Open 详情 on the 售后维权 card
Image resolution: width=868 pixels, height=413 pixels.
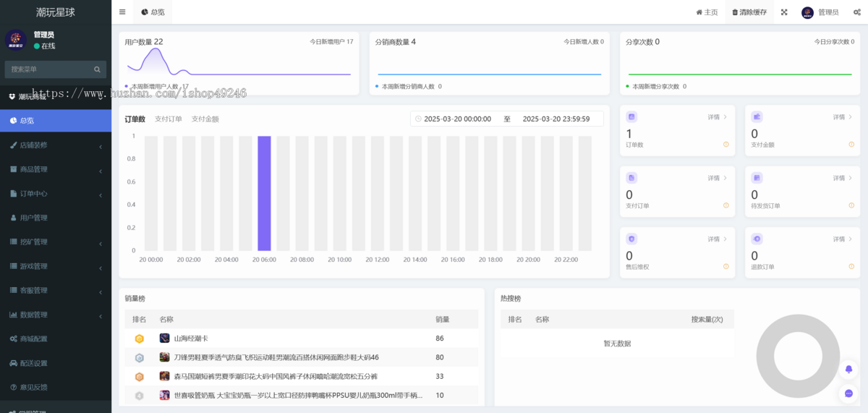(718, 239)
